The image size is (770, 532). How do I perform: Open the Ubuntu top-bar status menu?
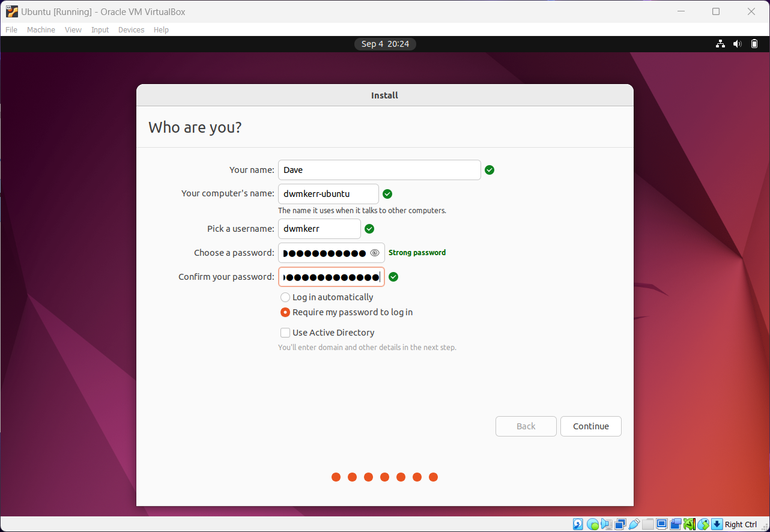(x=737, y=43)
